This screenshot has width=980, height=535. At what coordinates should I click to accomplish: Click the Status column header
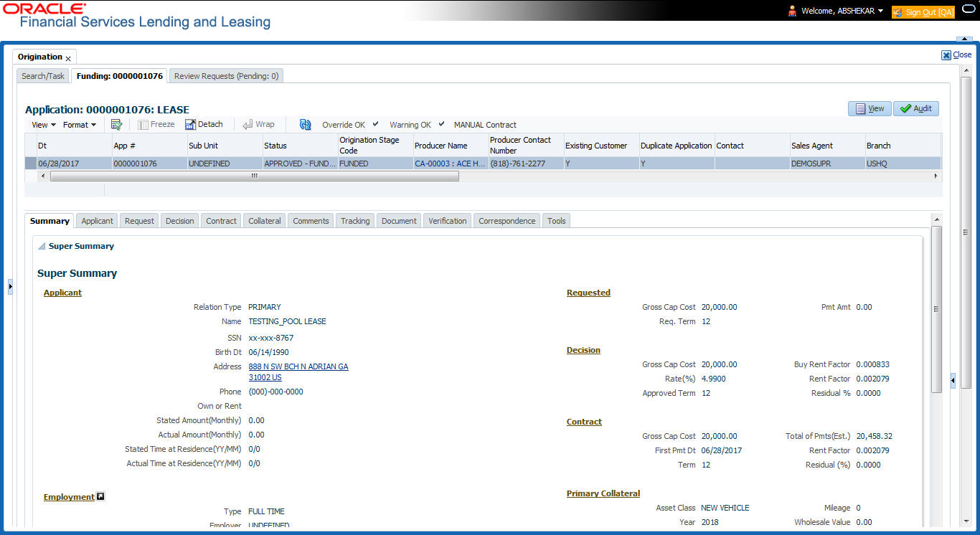pos(300,146)
